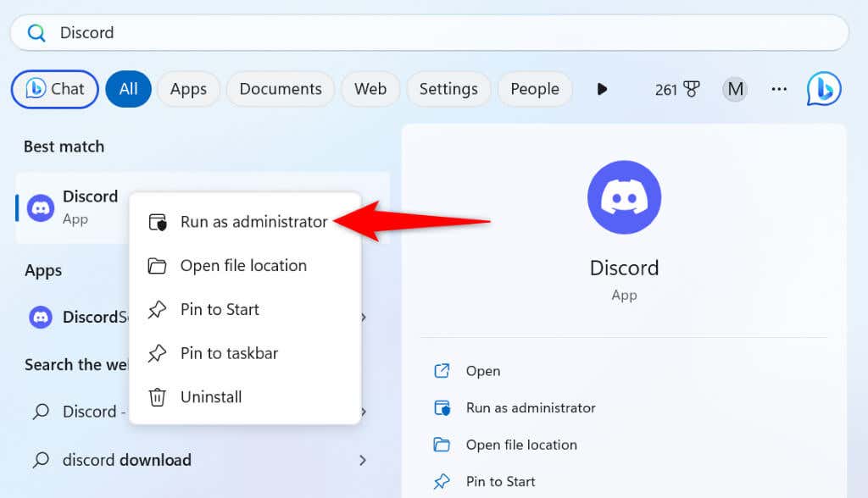Expand the 'Discord -' web result chevron
The image size is (868, 498).
coord(364,412)
